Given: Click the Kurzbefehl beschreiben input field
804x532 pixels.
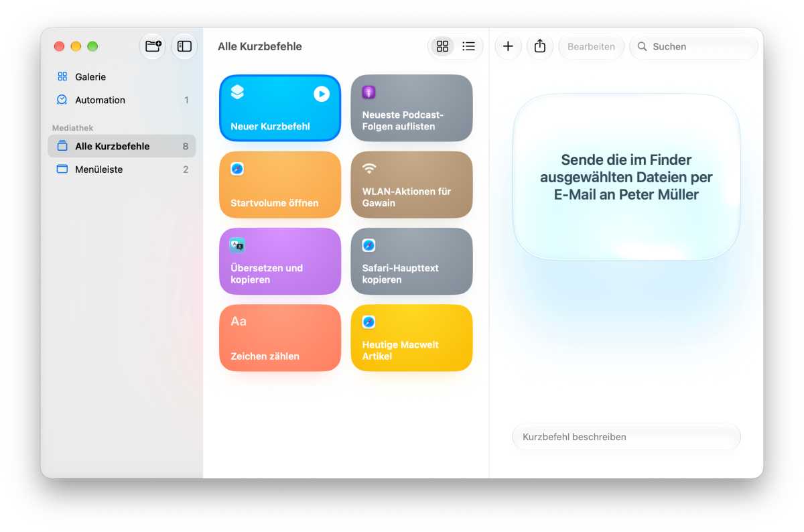Looking at the screenshot, I should click(626, 437).
